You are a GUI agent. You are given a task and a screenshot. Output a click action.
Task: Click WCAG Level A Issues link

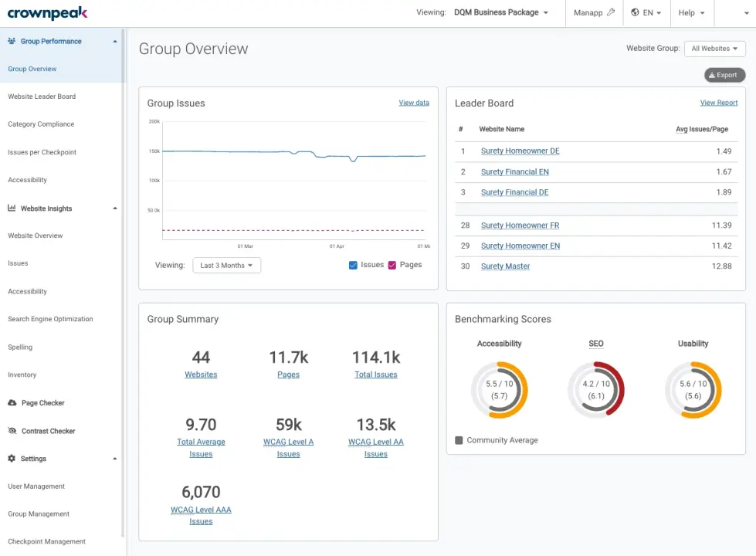click(x=288, y=447)
